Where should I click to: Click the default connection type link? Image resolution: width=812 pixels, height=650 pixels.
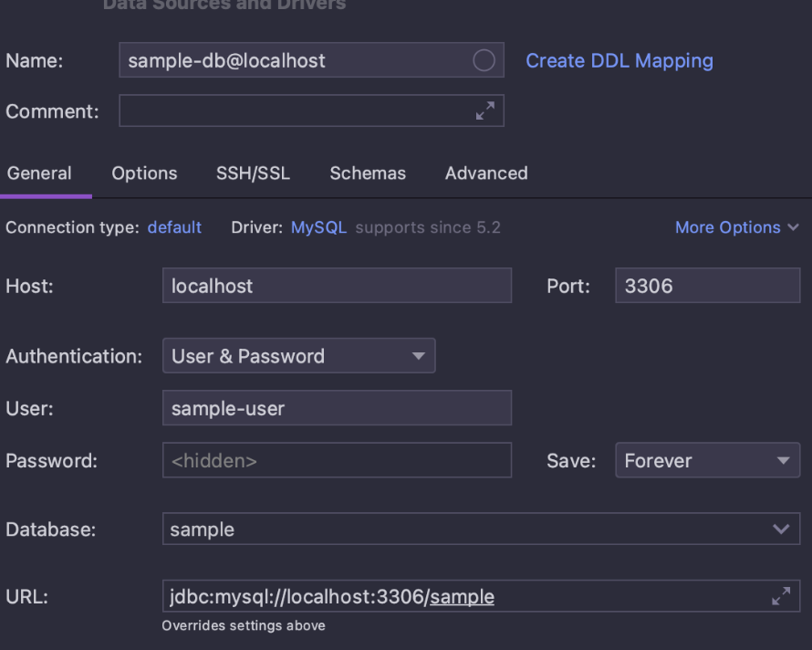coord(174,227)
